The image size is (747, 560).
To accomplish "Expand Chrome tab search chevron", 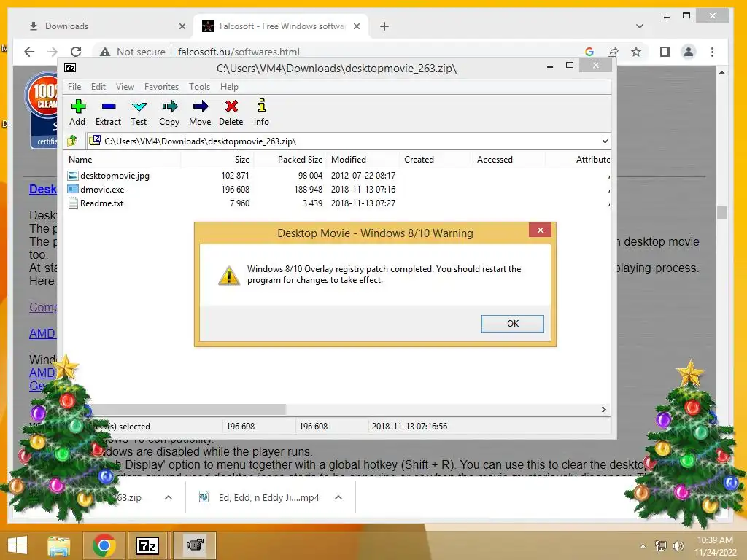I will point(639,26).
